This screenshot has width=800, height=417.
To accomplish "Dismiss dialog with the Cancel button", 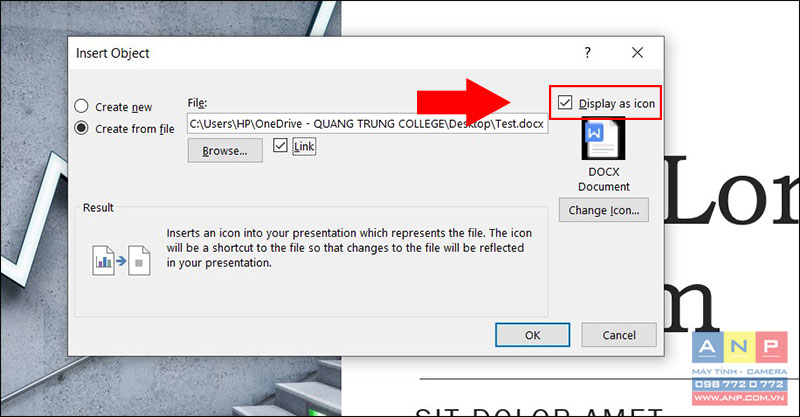I will (619, 335).
